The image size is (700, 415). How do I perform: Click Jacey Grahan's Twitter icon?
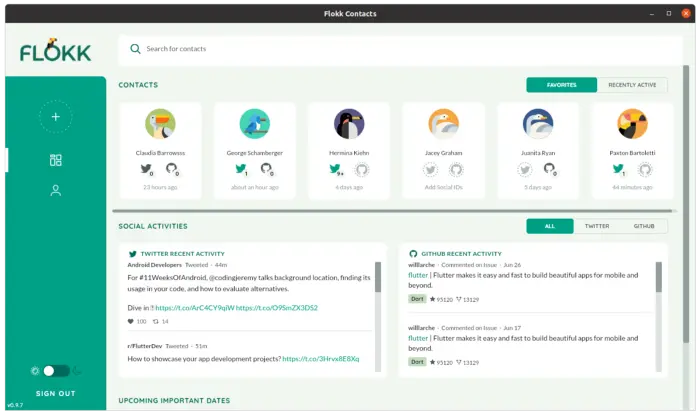(430, 170)
